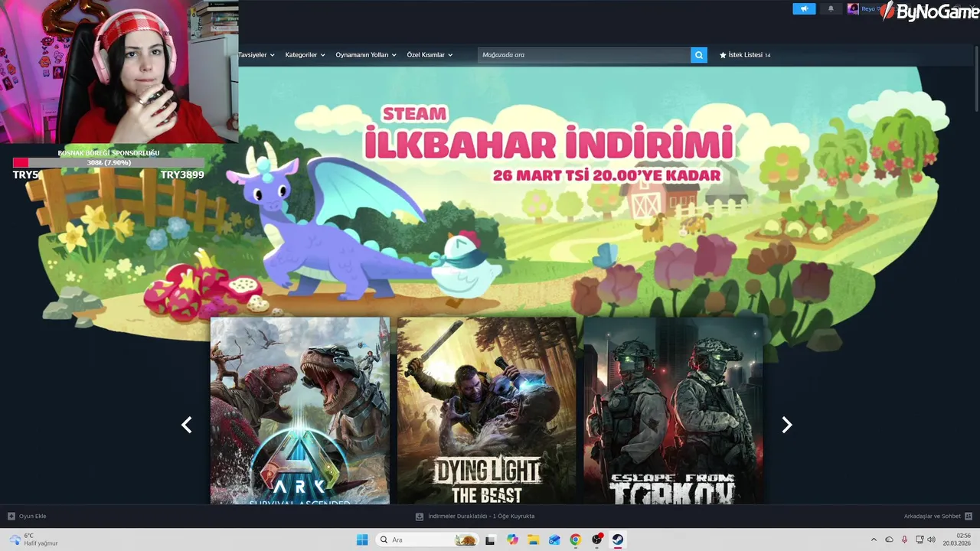The image size is (980, 551).
Task: Open the cloud icon in system tray
Action: [x=889, y=540]
